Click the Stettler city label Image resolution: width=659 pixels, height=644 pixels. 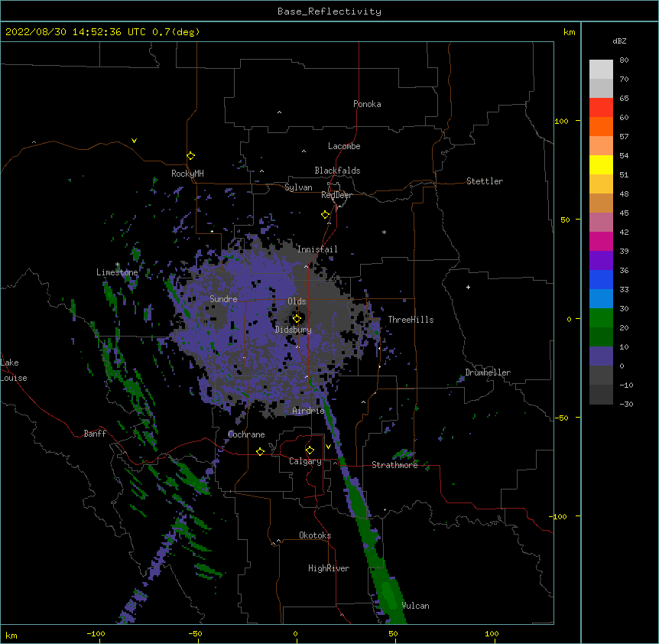point(485,181)
